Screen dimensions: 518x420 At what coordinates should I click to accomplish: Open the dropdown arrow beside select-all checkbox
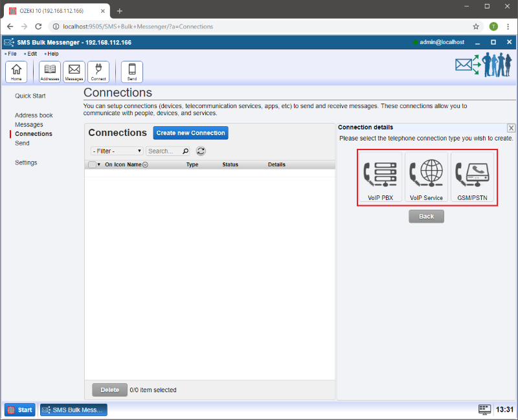pyautogui.click(x=99, y=165)
